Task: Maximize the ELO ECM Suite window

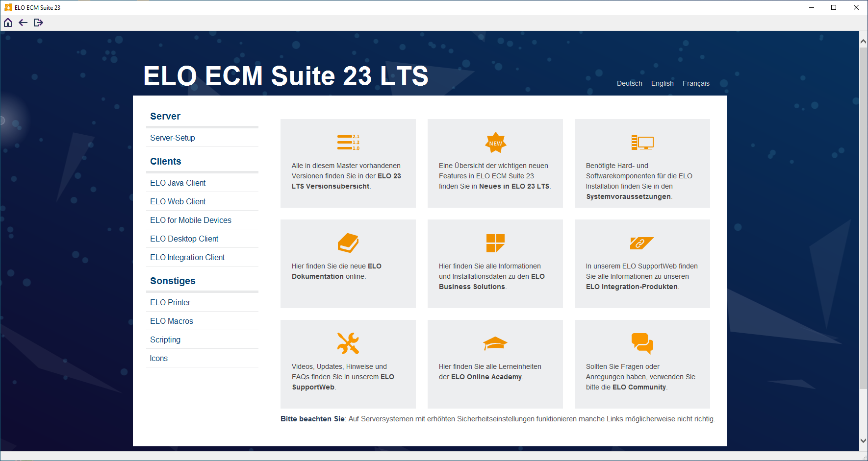Action: 834,7
